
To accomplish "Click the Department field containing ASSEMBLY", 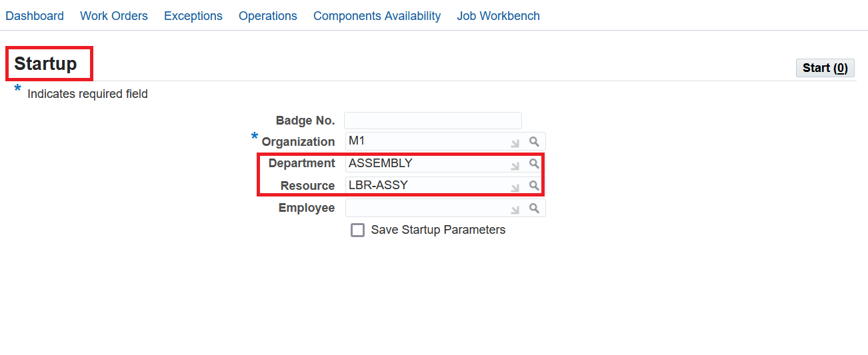I will [427, 163].
